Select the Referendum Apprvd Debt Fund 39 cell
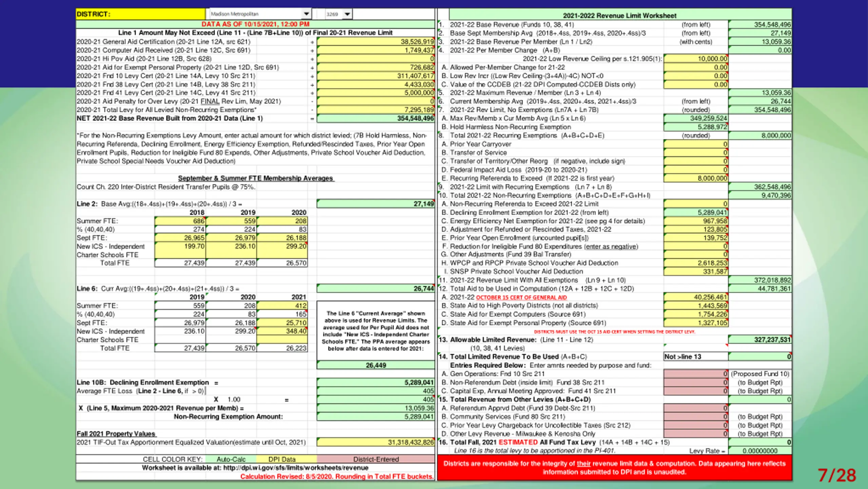This screenshot has height=489, width=868. click(x=696, y=408)
